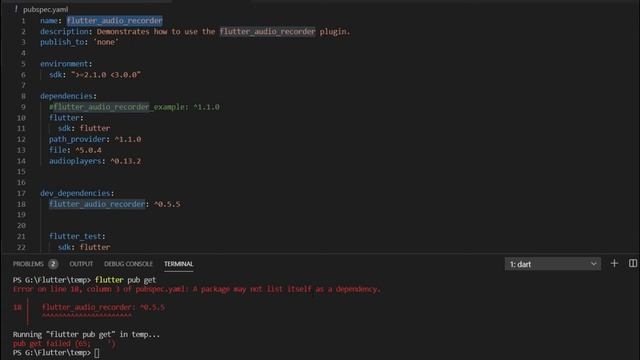
Task: Click the highlighted name value flutter_audio_recorder on line 1
Action: pos(114,20)
